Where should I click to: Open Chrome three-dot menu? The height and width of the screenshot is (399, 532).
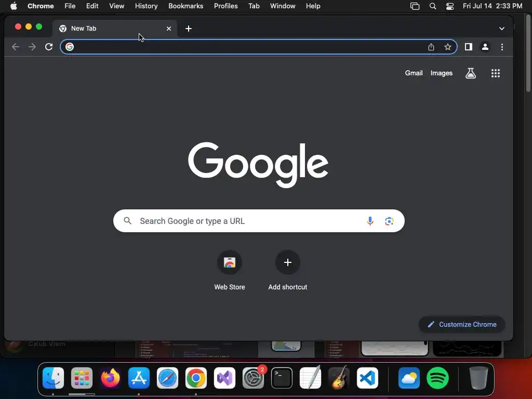coord(502,47)
